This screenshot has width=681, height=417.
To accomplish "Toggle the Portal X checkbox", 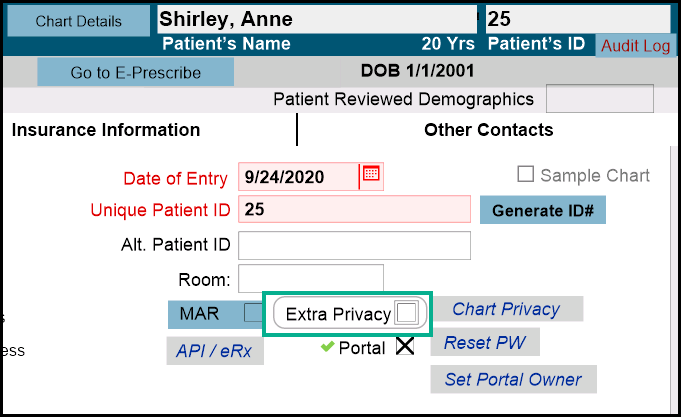I will [404, 347].
